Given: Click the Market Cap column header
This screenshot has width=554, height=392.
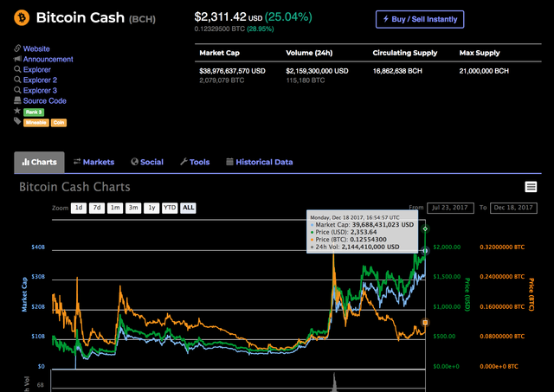Looking at the screenshot, I should [x=219, y=53].
